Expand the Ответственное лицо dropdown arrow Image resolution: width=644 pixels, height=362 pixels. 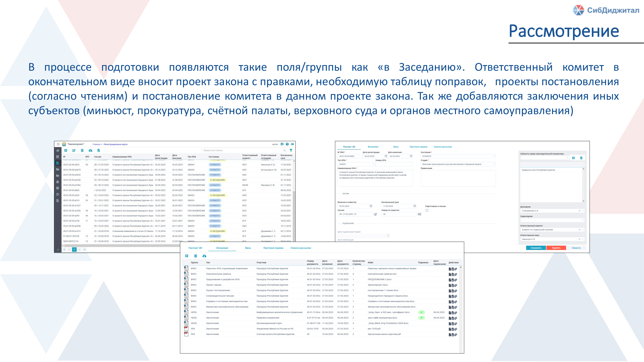[583, 239]
